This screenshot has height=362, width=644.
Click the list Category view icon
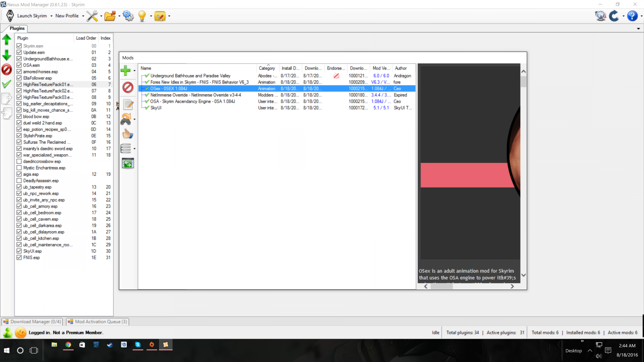point(126,148)
